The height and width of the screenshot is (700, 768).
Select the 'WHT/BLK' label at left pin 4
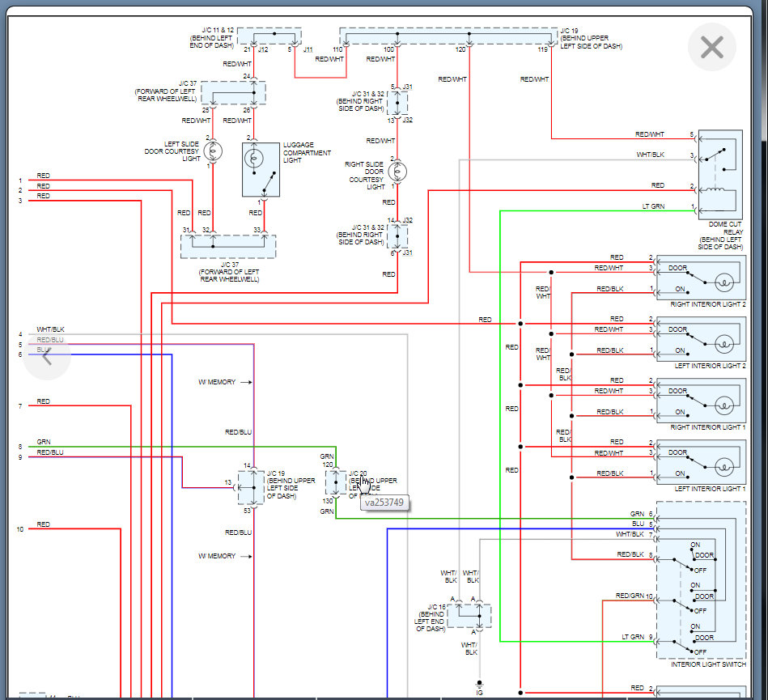50,329
